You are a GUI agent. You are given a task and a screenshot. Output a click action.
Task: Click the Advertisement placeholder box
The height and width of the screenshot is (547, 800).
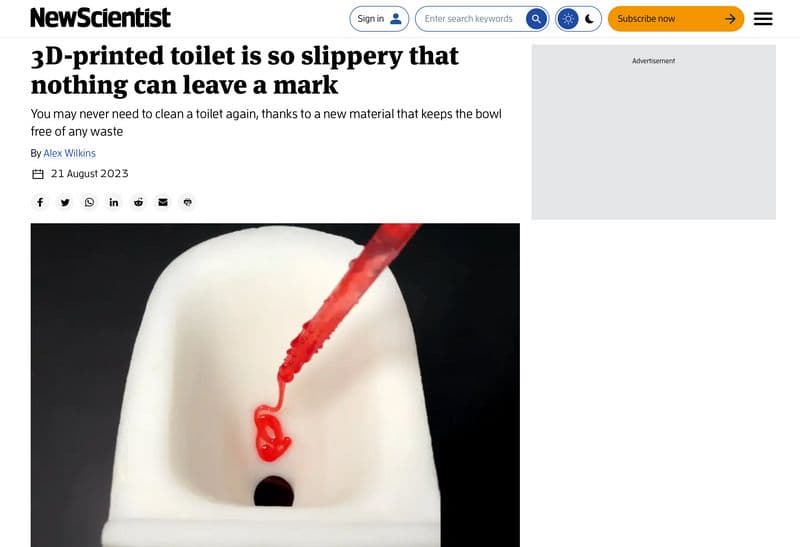654,132
